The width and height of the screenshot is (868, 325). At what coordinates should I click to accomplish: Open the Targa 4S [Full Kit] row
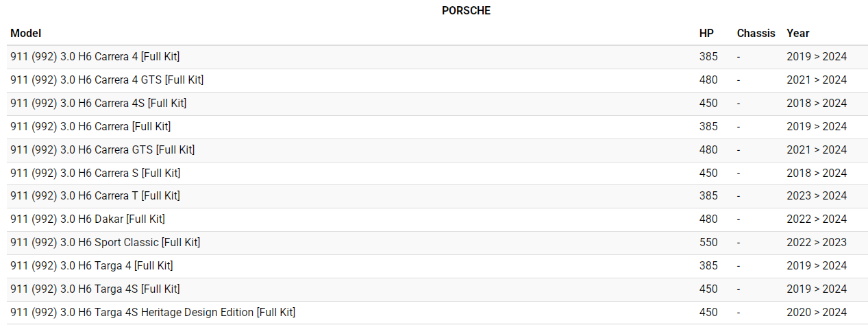coord(95,289)
